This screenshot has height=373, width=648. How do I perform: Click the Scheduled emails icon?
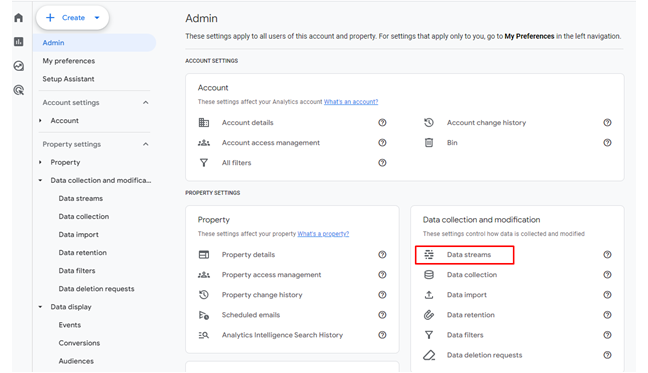204,315
